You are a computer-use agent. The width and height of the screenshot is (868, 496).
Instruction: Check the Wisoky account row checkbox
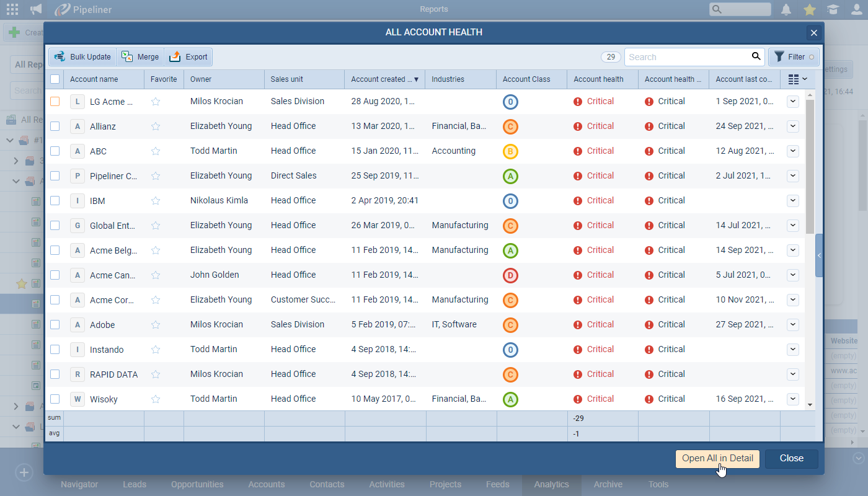55,399
